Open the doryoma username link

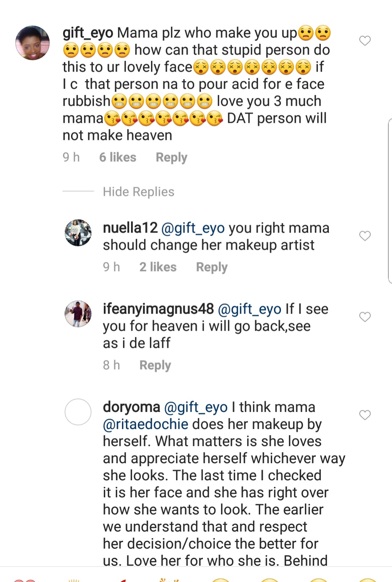click(132, 407)
